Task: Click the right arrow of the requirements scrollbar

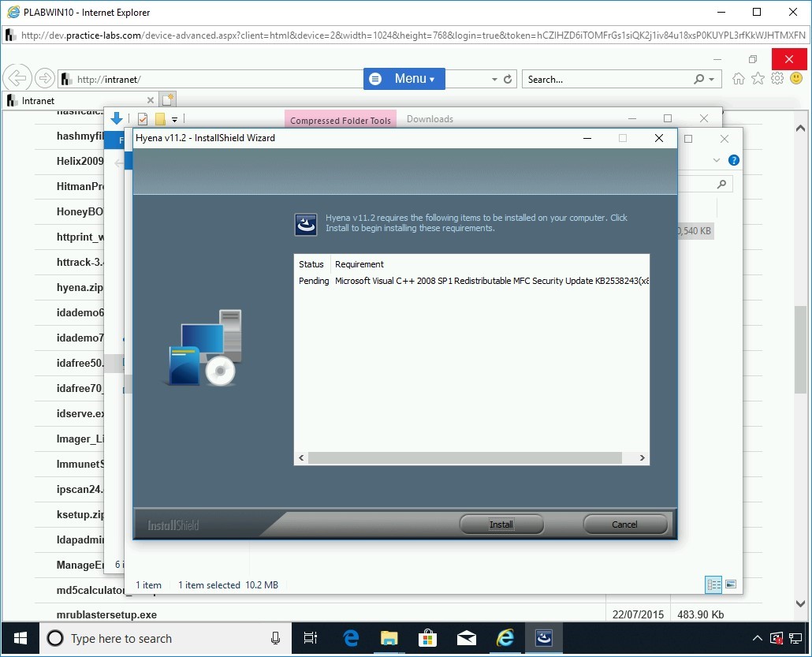Action: (x=642, y=457)
